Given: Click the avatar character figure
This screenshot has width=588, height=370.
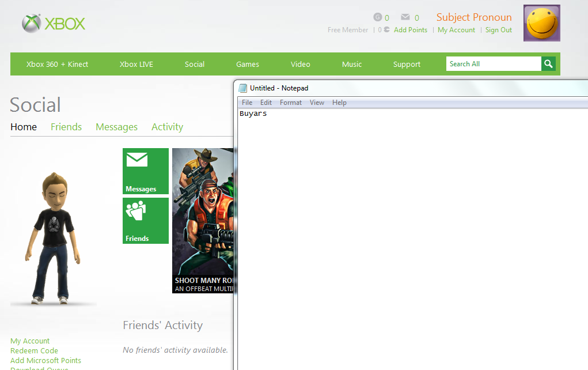Looking at the screenshot, I should (x=53, y=238).
